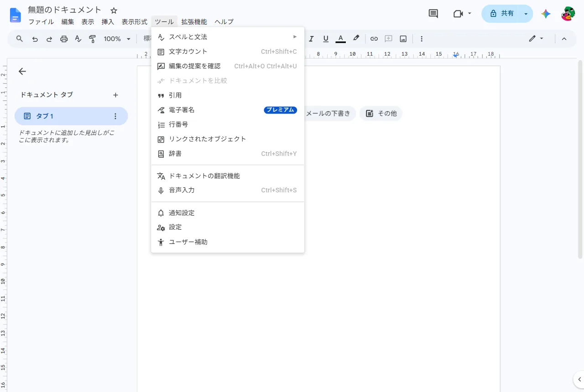Click the insert link icon

(374, 39)
